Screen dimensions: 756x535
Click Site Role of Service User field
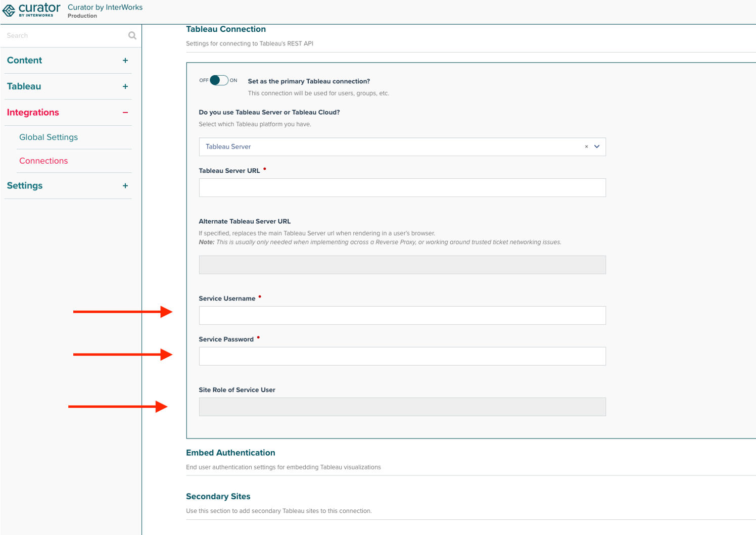click(402, 407)
